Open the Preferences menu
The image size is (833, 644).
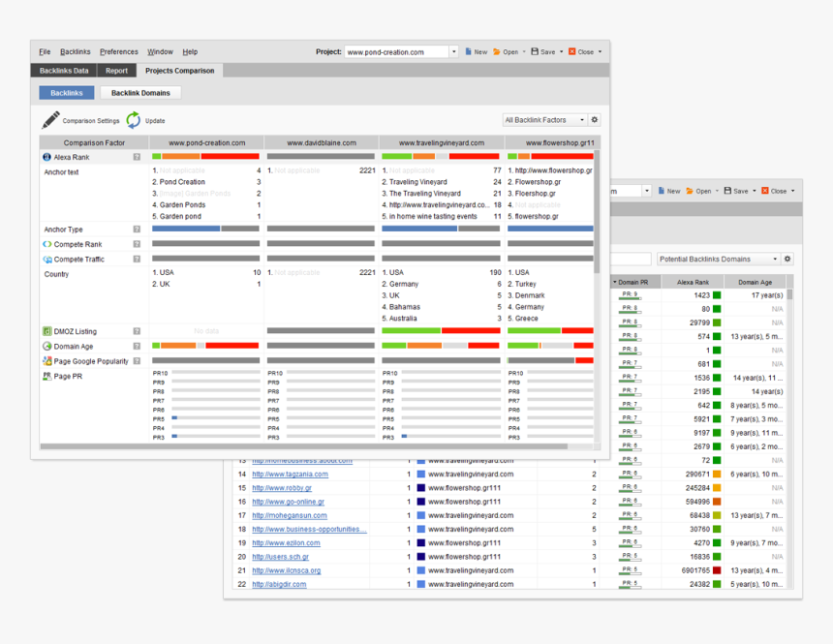click(119, 51)
